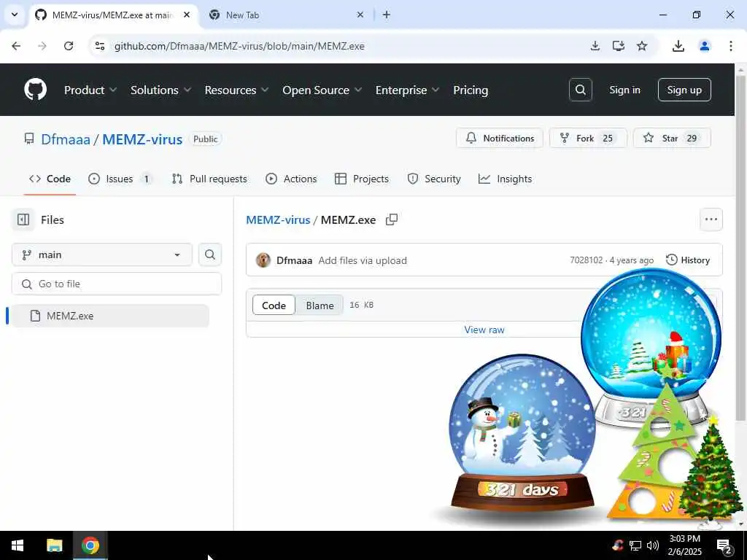Close the New Tab tab
Screen dimensions: 747x560
[x=360, y=15]
